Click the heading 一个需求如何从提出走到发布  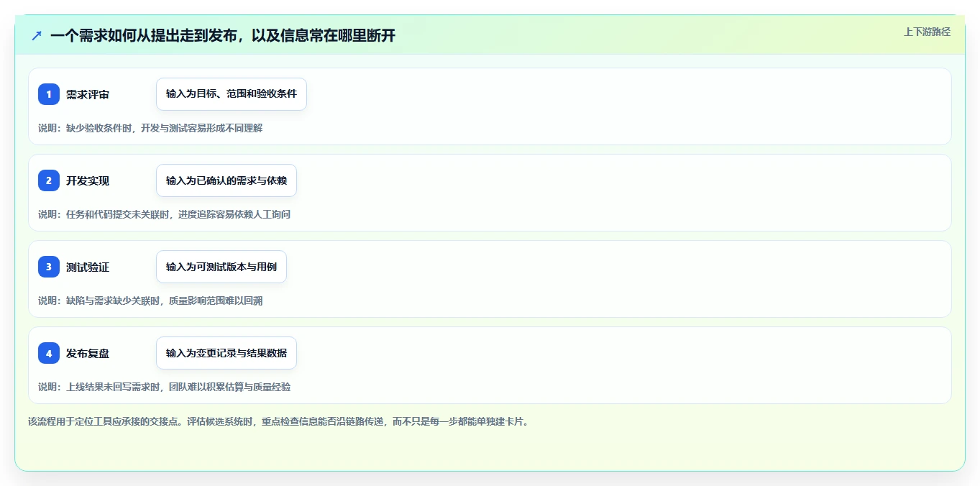(144, 35)
